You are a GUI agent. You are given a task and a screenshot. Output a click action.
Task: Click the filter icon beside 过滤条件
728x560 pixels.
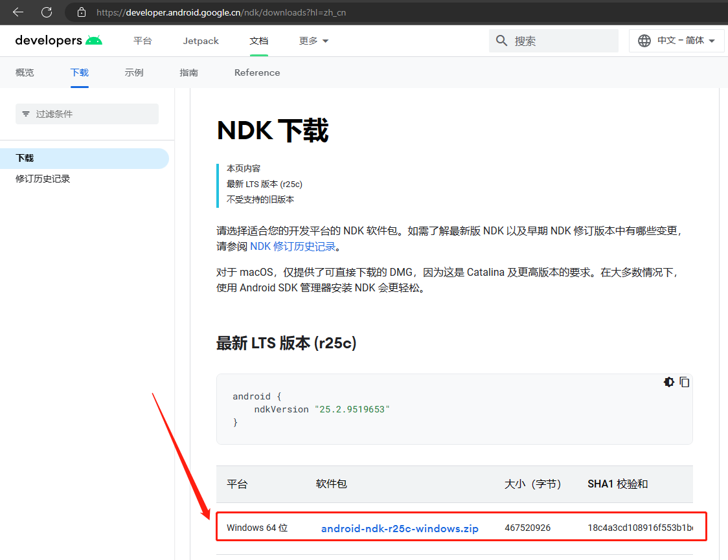click(x=26, y=113)
